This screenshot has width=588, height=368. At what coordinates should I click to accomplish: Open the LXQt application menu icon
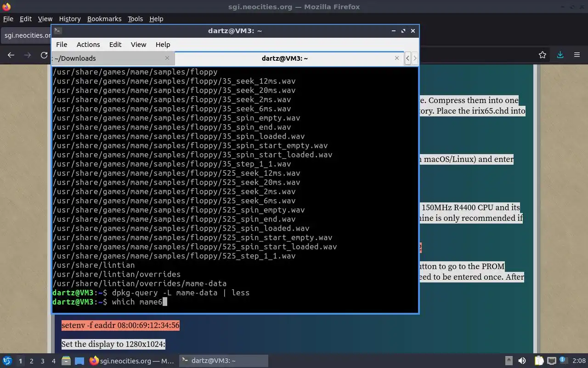[x=7, y=361]
